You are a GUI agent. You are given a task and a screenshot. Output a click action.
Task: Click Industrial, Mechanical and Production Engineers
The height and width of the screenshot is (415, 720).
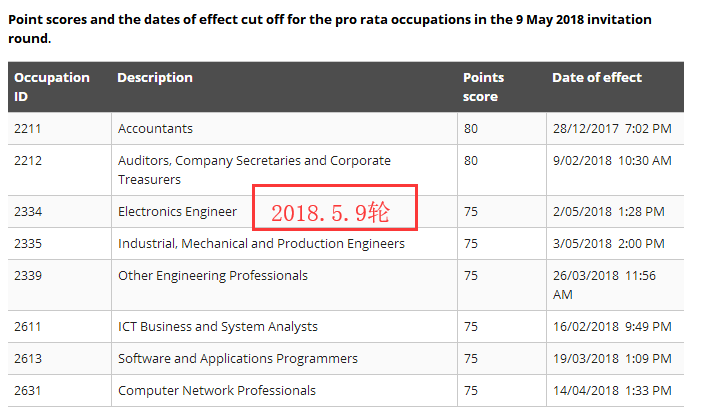point(261,244)
